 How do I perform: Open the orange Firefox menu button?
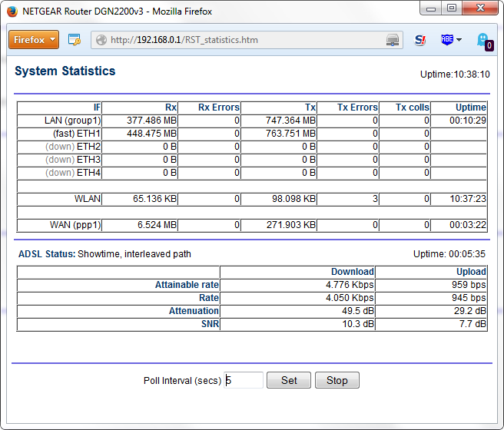[34, 39]
